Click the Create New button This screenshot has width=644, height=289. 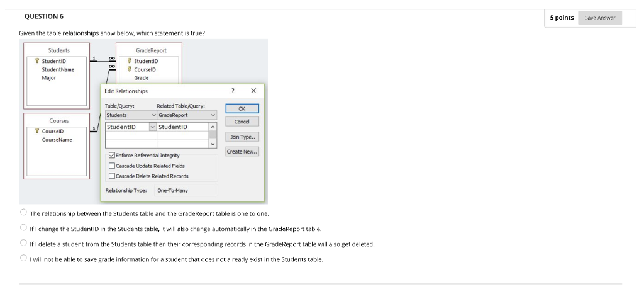point(242,152)
